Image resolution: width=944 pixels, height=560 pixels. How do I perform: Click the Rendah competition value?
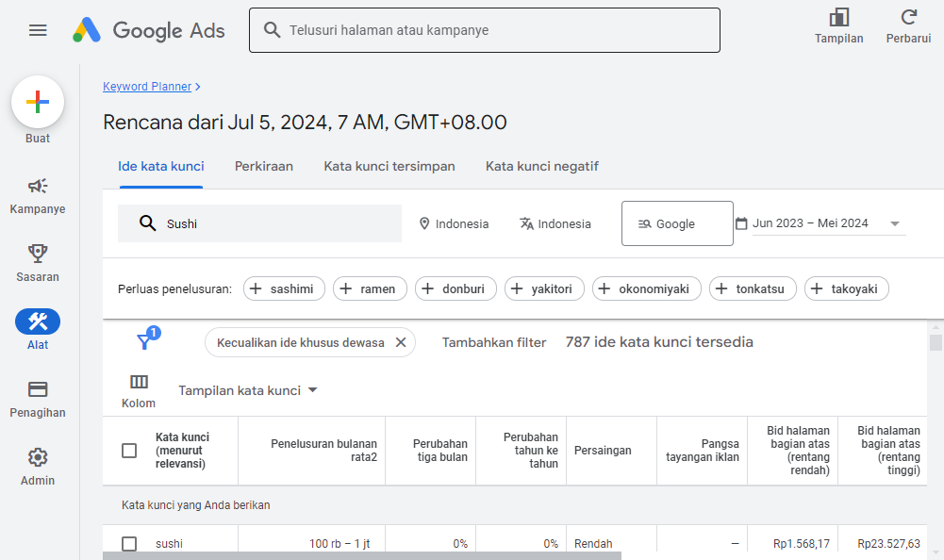coord(593,544)
